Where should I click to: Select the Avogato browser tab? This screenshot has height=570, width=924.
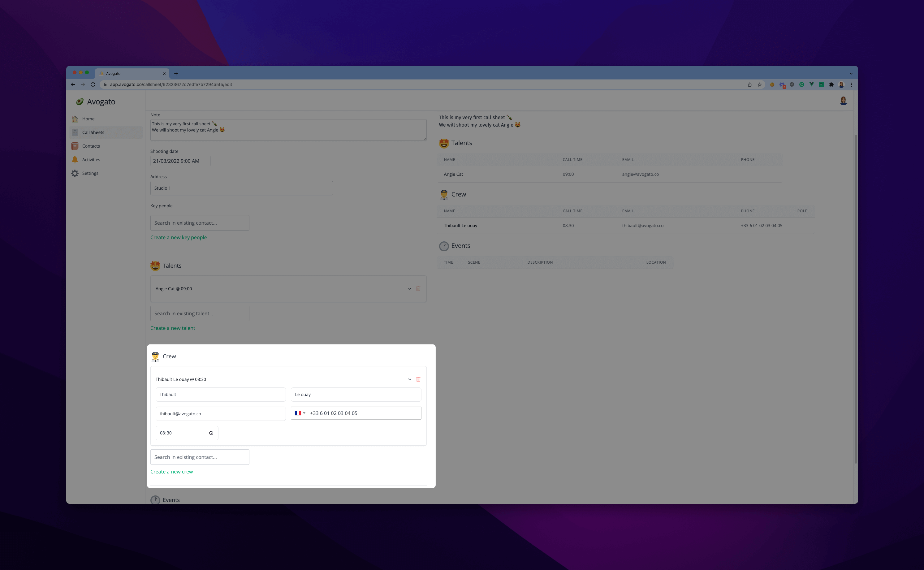[132, 74]
